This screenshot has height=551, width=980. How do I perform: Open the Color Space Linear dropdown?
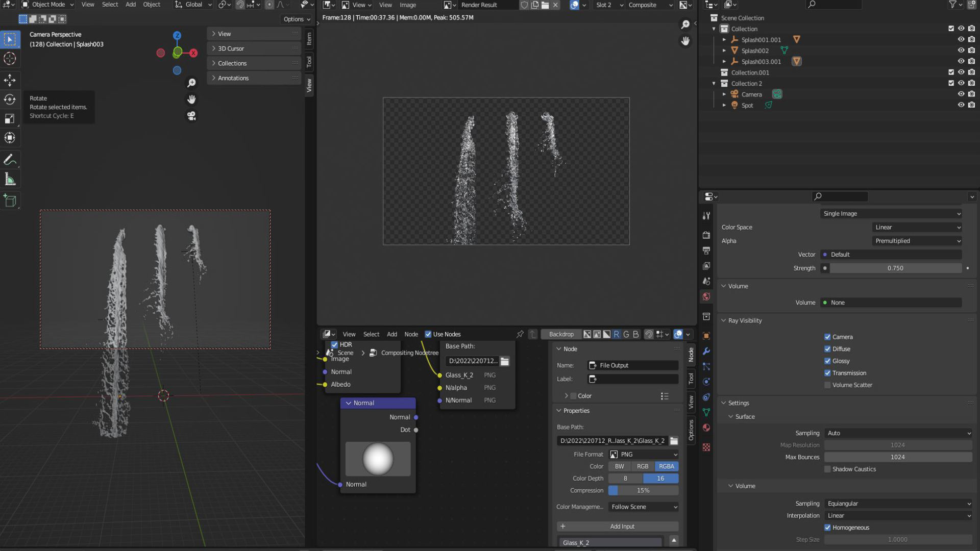click(917, 228)
